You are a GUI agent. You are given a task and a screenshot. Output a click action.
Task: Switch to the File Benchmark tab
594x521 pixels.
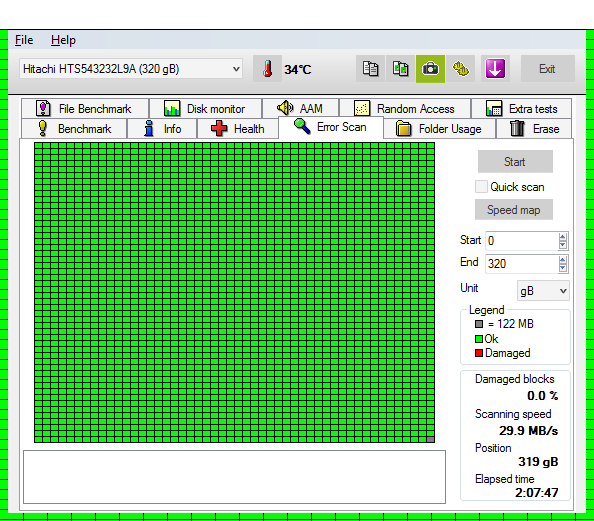click(x=85, y=108)
